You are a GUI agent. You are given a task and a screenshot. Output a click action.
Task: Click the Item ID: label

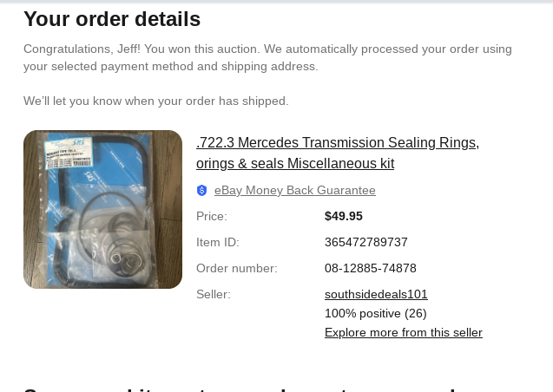click(218, 243)
